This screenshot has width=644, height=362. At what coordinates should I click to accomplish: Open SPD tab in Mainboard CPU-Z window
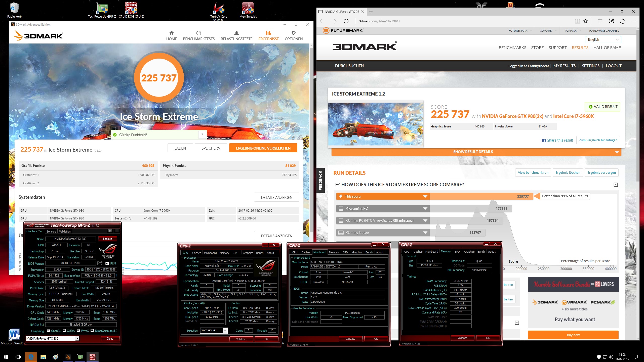tap(345, 252)
